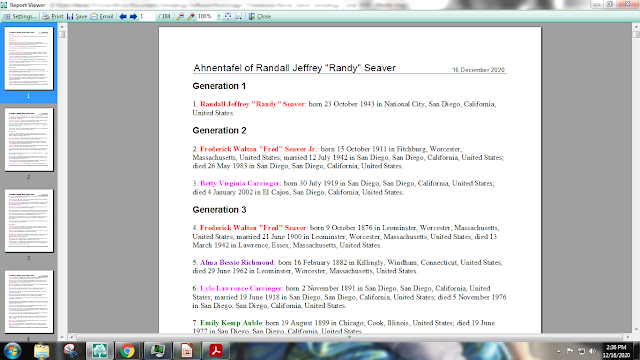
Task: Click Betty Virginia Carringer name
Action: [240, 183]
